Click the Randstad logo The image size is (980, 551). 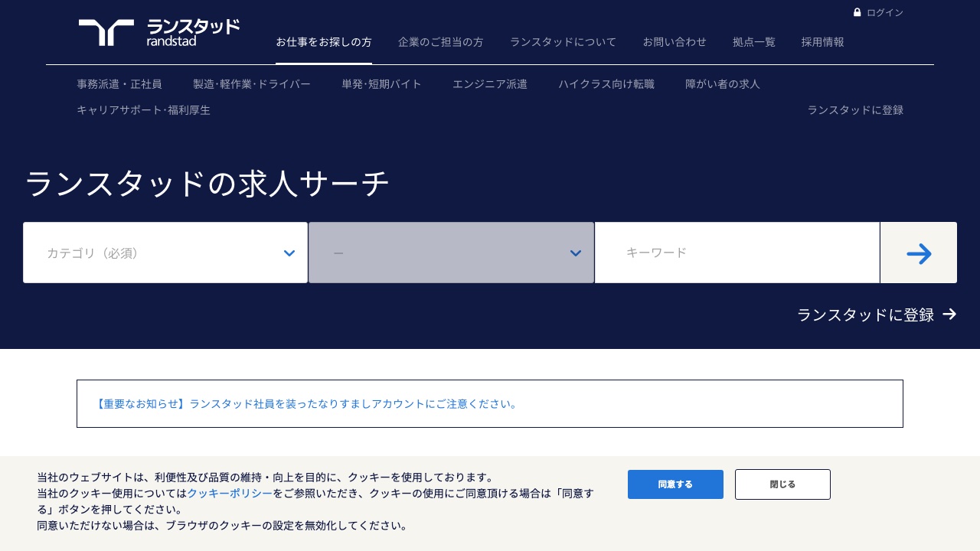158,32
